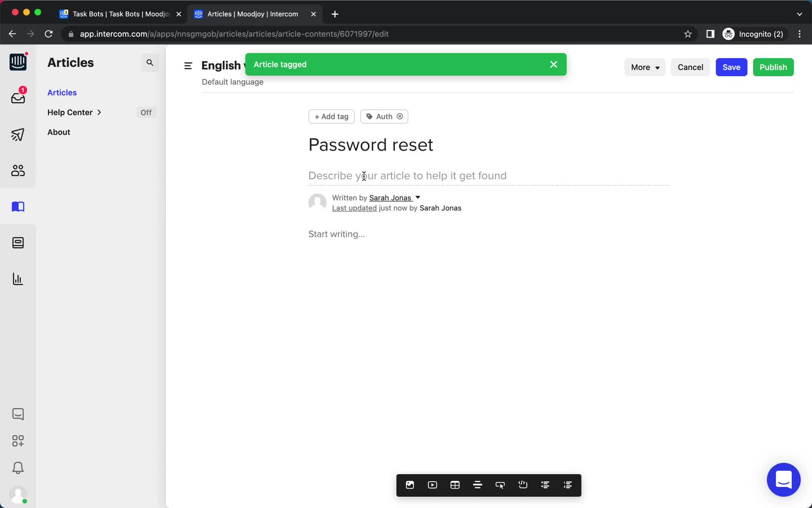Click the About menu item
Image resolution: width=812 pixels, height=508 pixels.
tap(58, 132)
